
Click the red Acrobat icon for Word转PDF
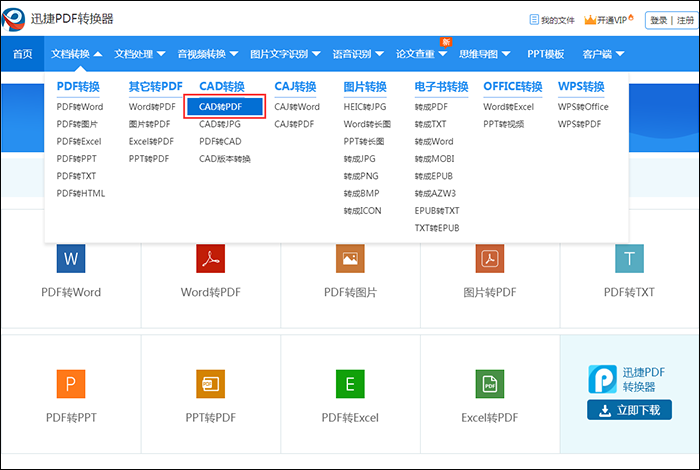point(211,258)
